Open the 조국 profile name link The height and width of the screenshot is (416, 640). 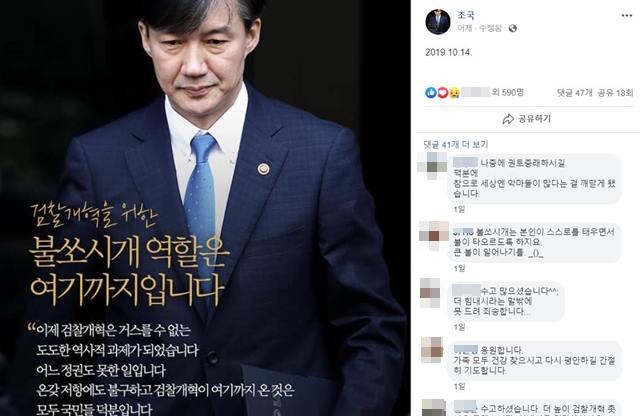coord(466,16)
